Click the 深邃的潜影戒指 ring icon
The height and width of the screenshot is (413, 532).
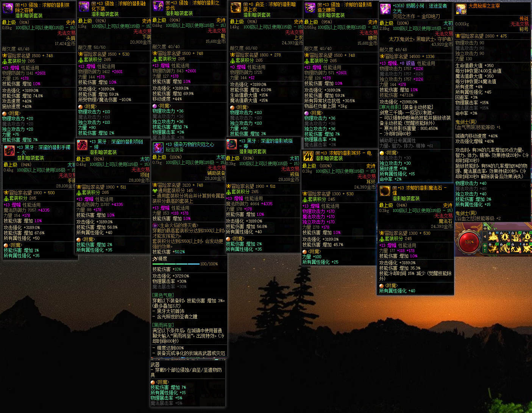coord(232,144)
